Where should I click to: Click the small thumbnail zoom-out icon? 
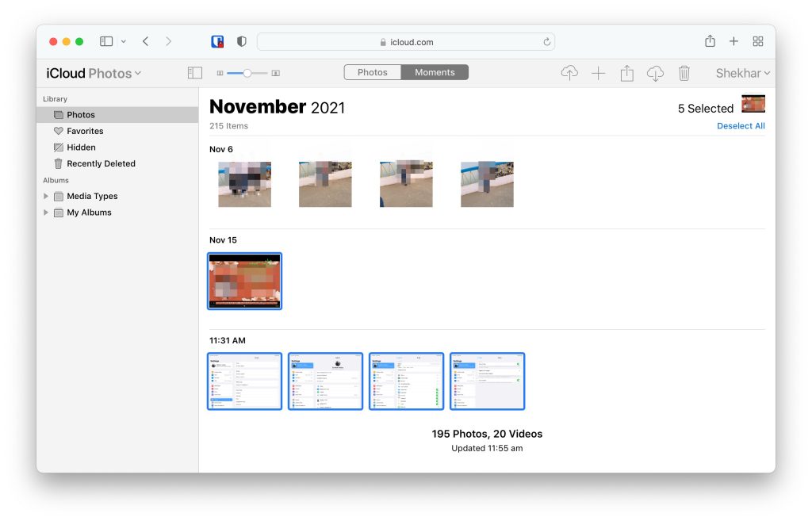pos(220,73)
